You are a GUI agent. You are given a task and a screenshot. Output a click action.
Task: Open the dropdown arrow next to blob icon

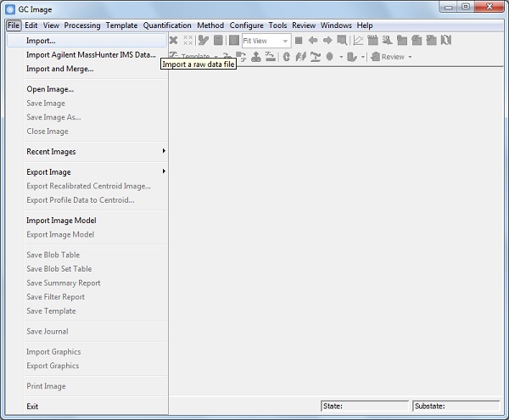[x=341, y=57]
